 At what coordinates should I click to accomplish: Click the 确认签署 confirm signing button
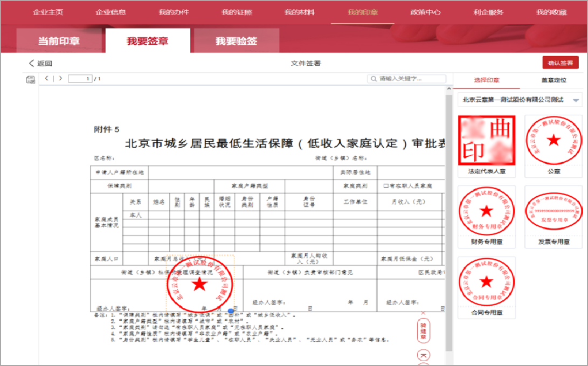coord(561,63)
